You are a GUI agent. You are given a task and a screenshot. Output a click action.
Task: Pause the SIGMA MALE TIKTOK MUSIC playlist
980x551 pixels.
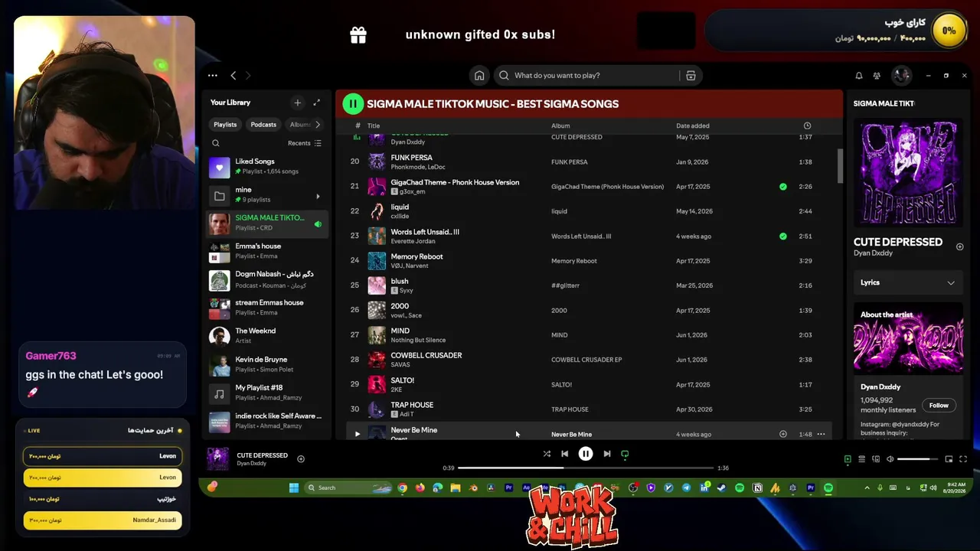[x=352, y=103]
